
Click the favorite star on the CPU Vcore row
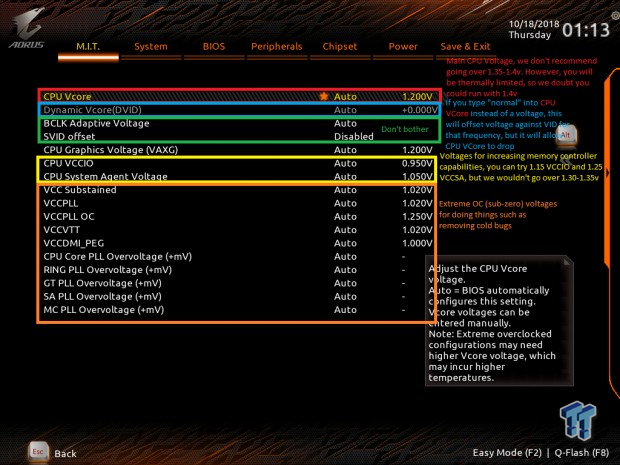click(324, 96)
